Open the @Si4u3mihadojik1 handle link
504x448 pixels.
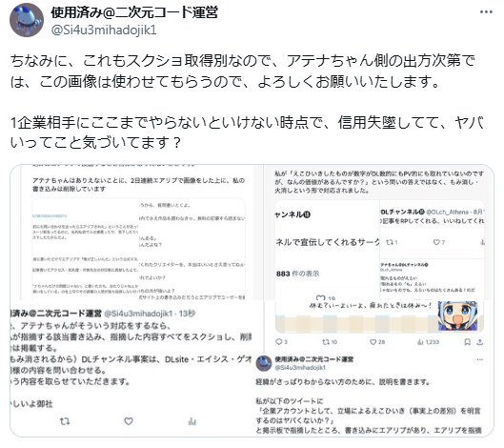(104, 30)
